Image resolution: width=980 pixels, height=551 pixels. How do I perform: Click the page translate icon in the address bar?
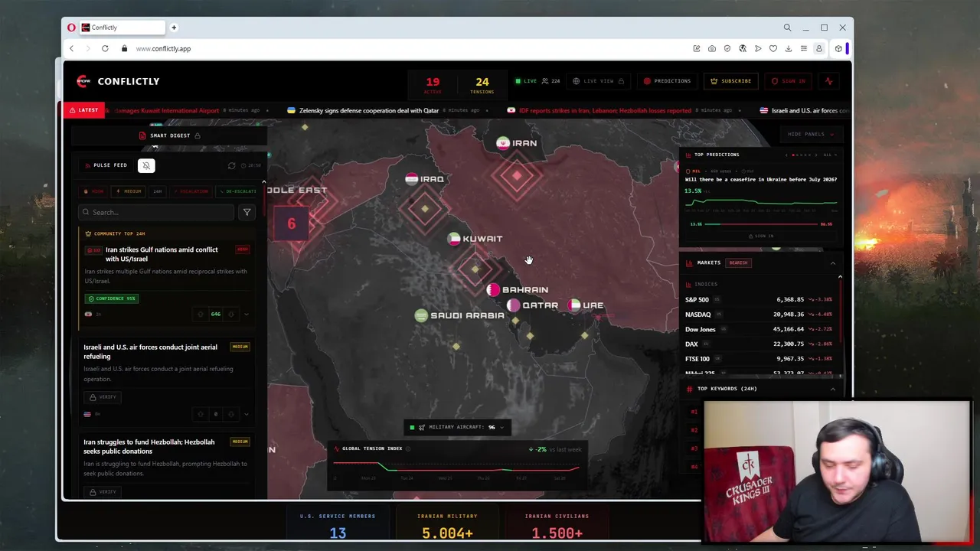pos(743,48)
